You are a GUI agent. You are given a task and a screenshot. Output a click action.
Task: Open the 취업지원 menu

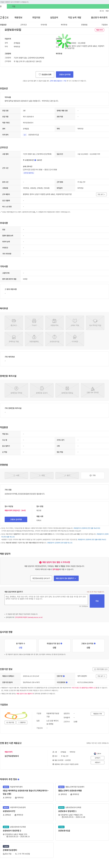(36, 18)
